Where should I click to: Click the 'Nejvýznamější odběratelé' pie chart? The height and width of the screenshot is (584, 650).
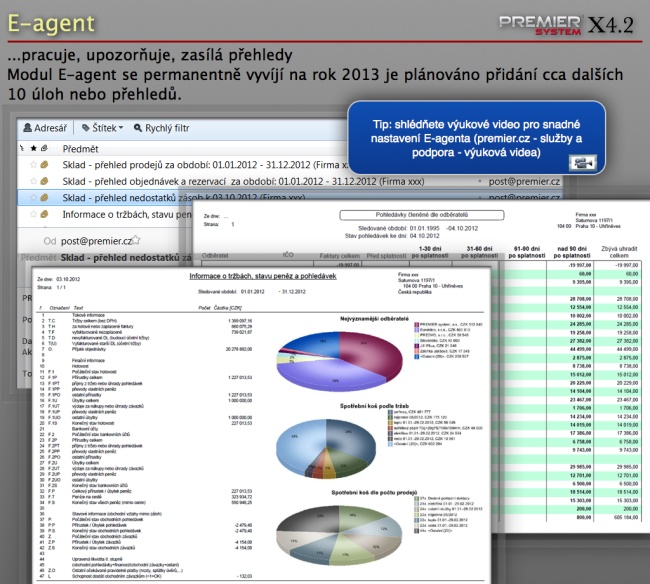pyautogui.click(x=340, y=361)
